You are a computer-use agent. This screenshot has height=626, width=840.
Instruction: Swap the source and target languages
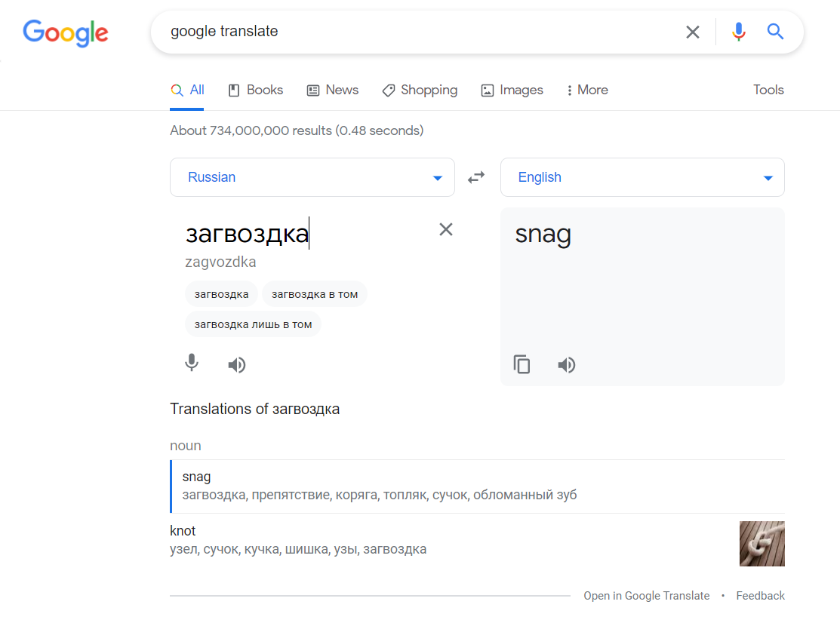476,178
